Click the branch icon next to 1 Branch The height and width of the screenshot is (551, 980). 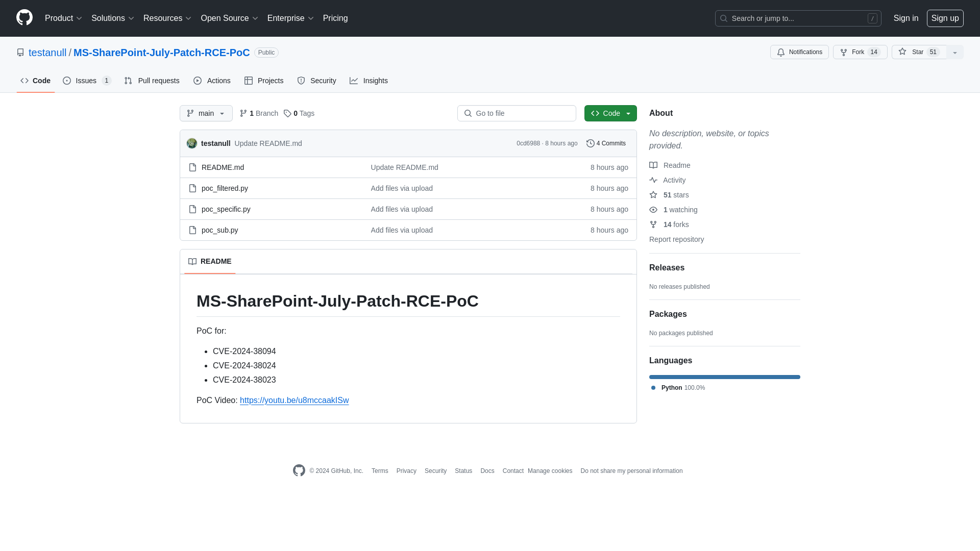[x=243, y=113]
